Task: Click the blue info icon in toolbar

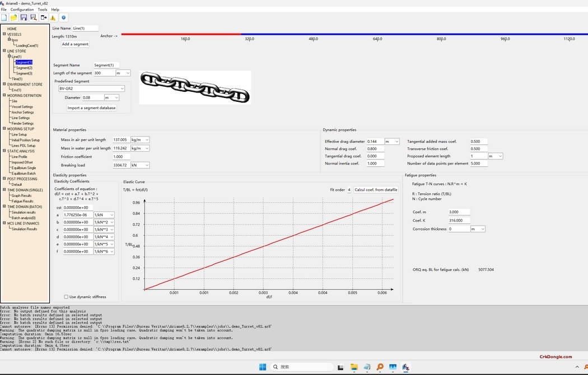Action: pos(63,18)
